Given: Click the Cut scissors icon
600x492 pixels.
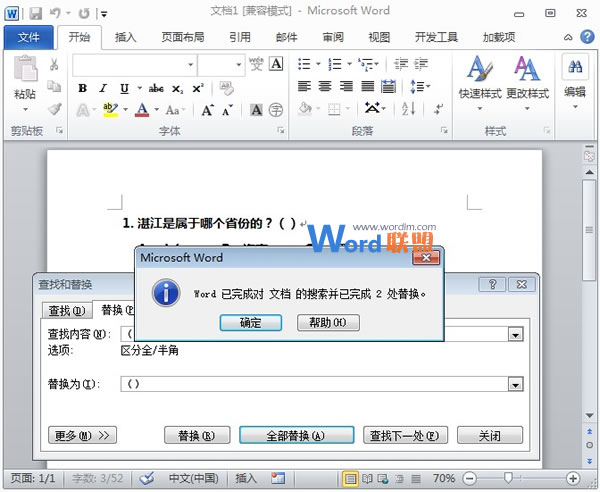Looking at the screenshot, I should 54,64.
